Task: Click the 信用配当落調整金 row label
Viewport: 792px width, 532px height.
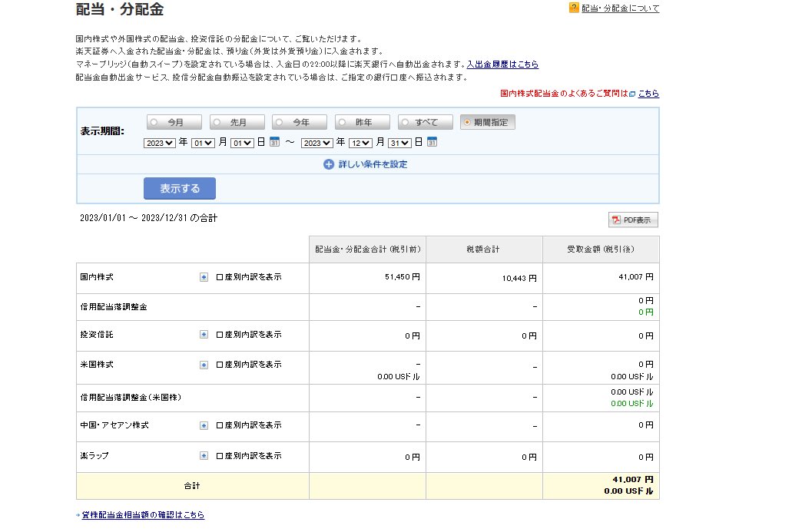Action: [x=114, y=307]
